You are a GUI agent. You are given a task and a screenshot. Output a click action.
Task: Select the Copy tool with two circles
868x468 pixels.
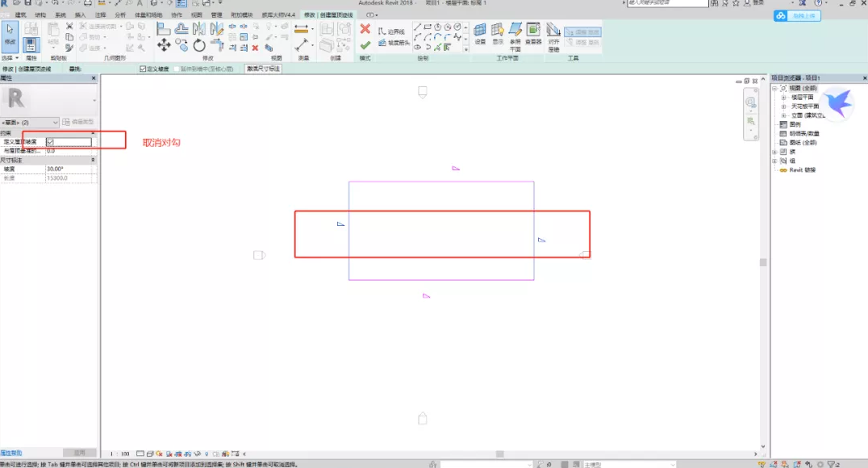(x=182, y=45)
